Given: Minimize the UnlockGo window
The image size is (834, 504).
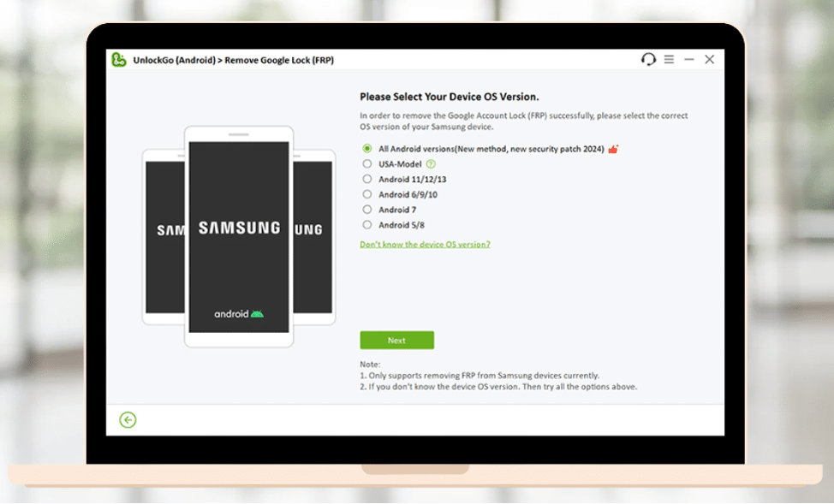Looking at the screenshot, I should coord(689,60).
